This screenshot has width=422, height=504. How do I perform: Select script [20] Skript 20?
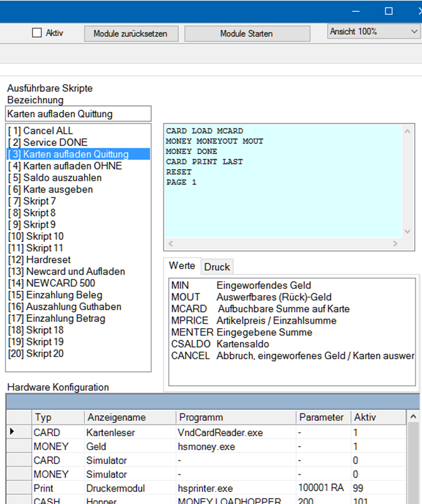tap(79, 354)
